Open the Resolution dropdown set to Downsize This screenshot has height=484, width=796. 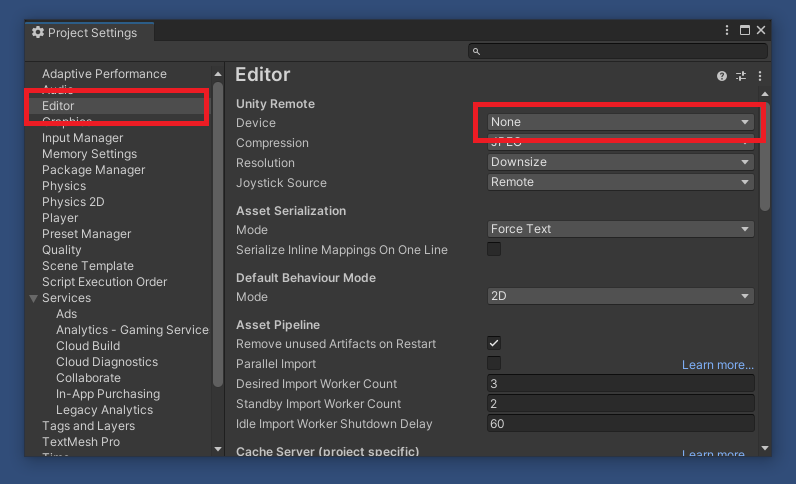point(620,162)
